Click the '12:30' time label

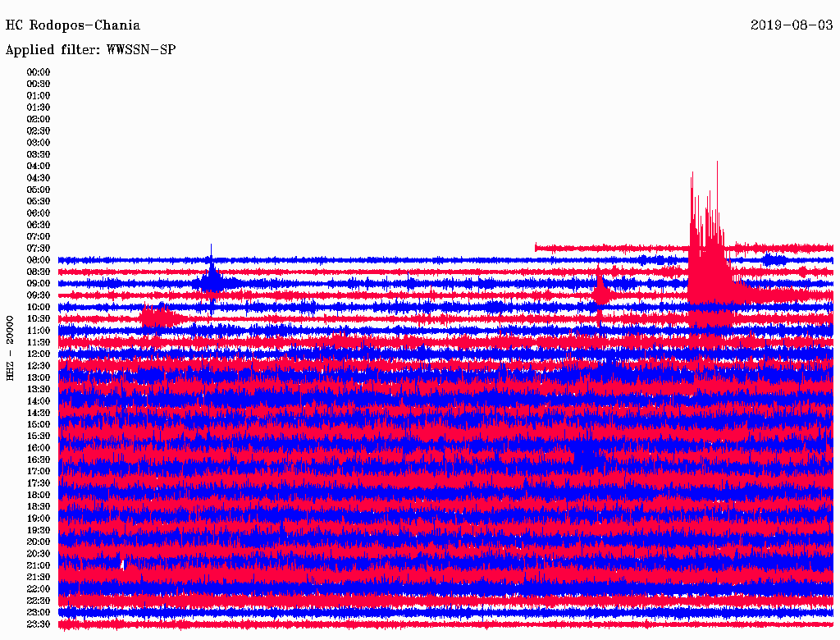[x=39, y=366]
